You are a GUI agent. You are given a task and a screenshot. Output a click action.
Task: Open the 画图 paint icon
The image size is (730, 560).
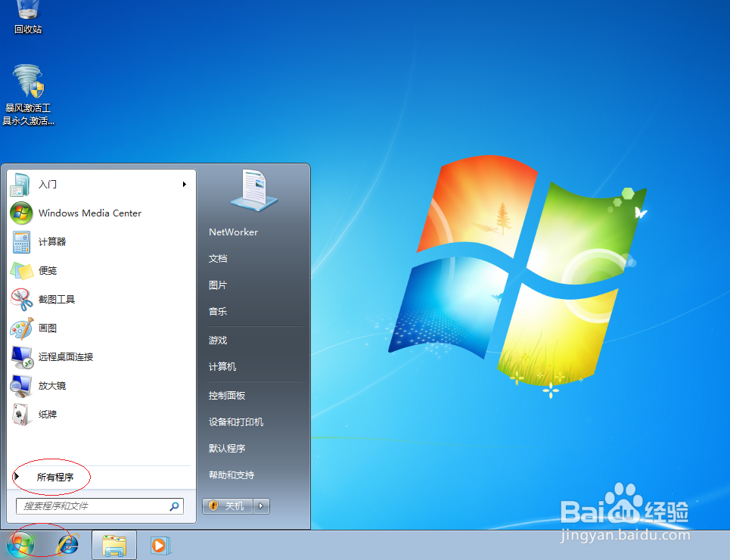tap(21, 328)
